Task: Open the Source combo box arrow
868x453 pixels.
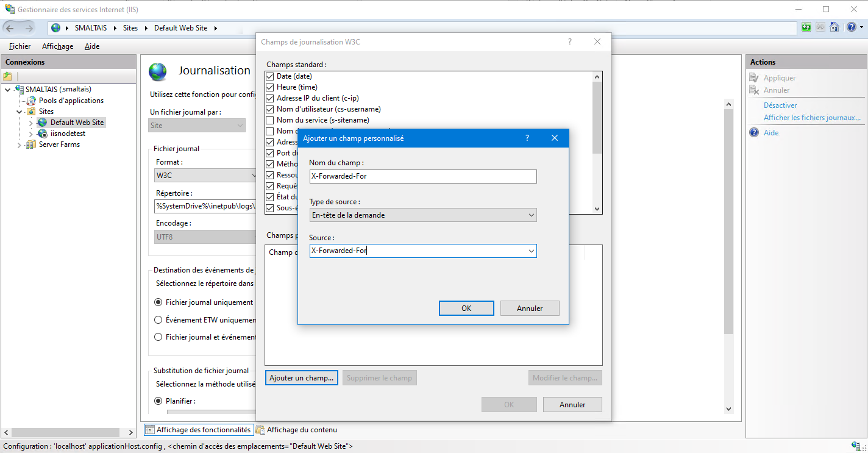Action: pyautogui.click(x=531, y=251)
